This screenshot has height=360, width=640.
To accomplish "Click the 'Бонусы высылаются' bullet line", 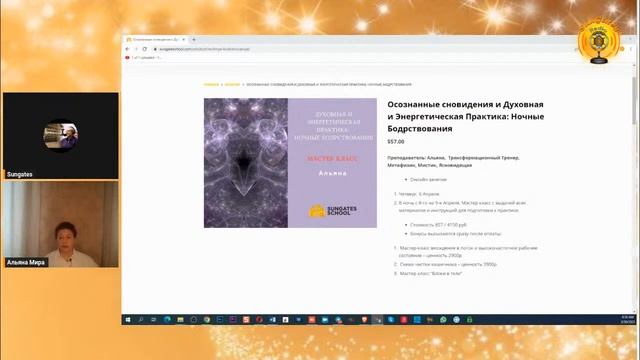I will (x=456, y=234).
